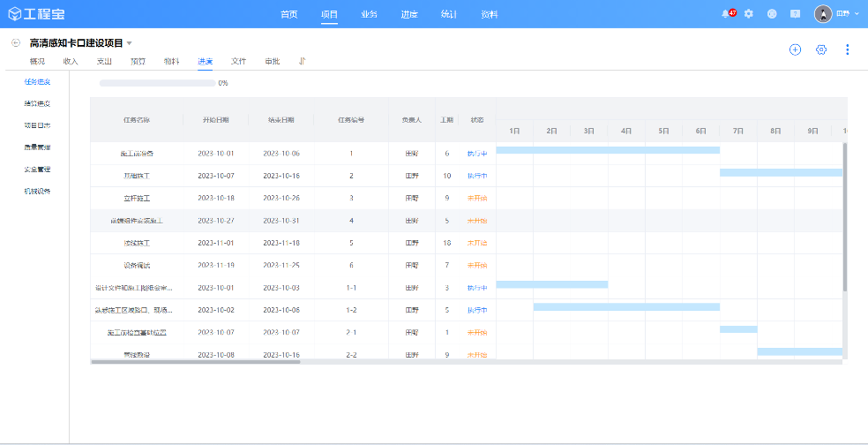
Task: Click the 状态 column header
Action: coord(477,120)
